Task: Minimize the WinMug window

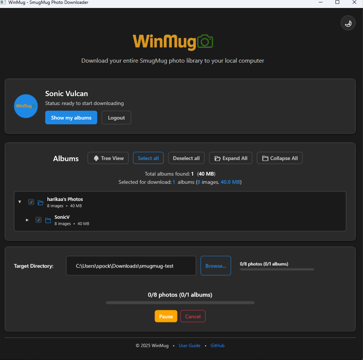Action: click(x=321, y=3)
